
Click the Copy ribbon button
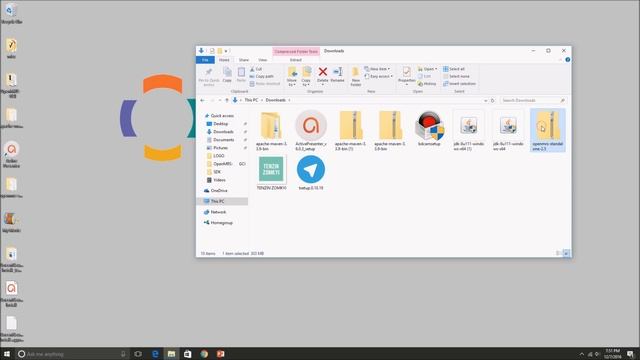click(x=227, y=75)
